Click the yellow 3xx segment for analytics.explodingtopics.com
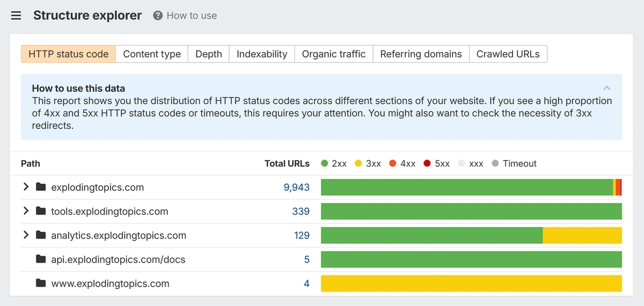Screen dimensions: 644x306 point(582,235)
